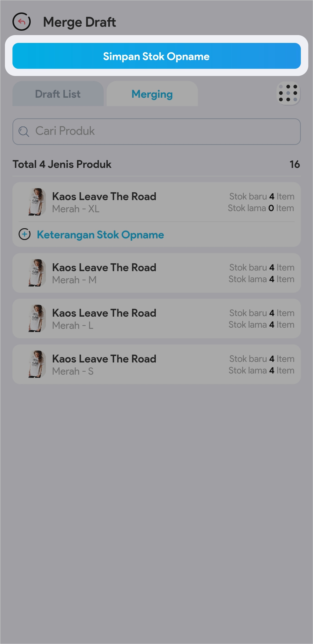Select Kaos Leave The Road Merah - S
Image resolution: width=313 pixels, height=644 pixels.
(104, 364)
